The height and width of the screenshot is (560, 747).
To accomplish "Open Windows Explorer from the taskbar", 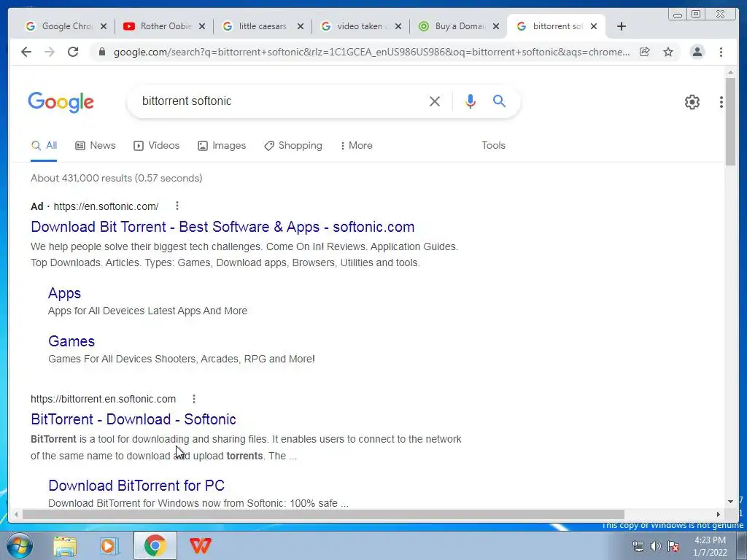I will click(65, 545).
